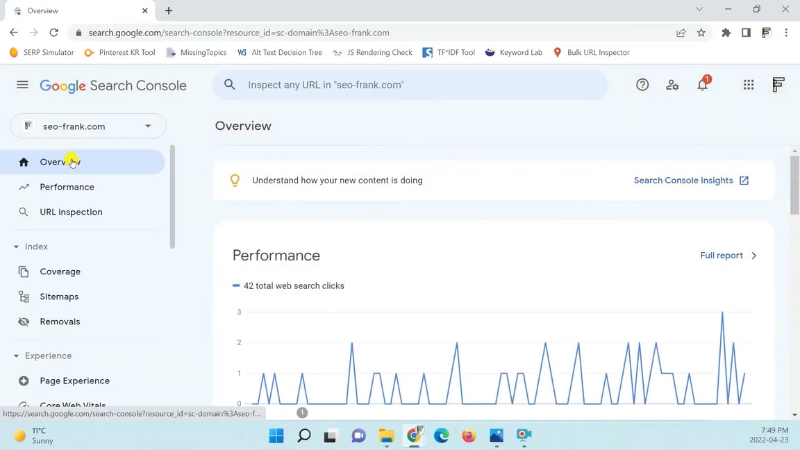Click the main page vertical scrollbar

[x=794, y=185]
